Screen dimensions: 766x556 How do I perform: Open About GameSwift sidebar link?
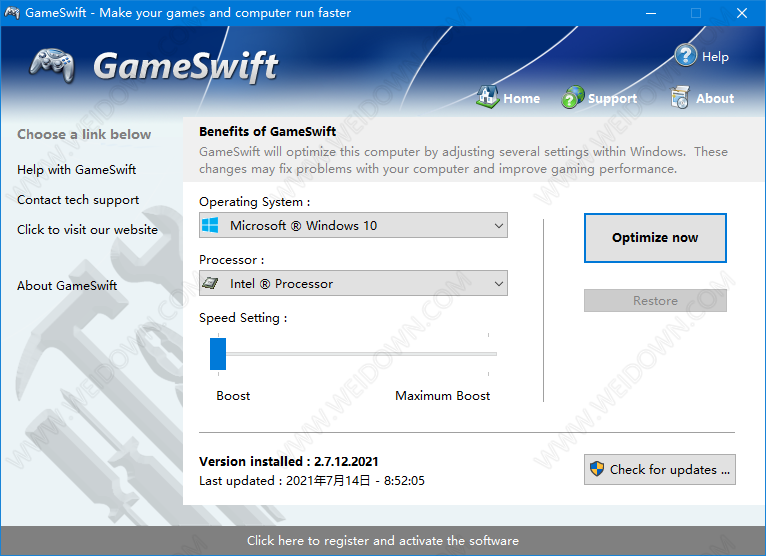coord(67,285)
